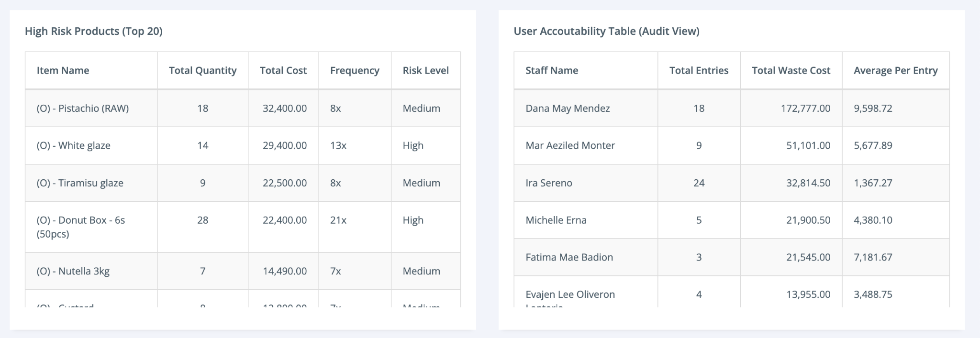Select the Nutella 3kg item row
This screenshot has height=338, width=980.
73,271
